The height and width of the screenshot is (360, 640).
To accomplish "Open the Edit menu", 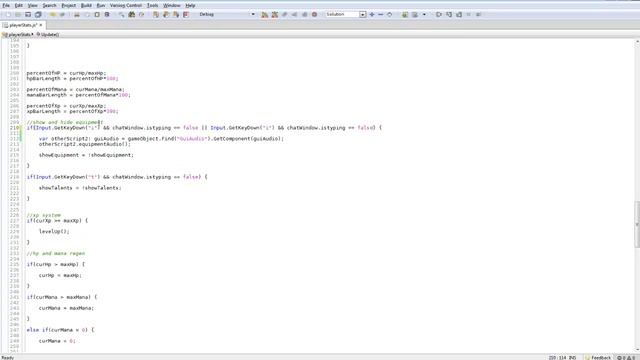I will 19,5.
